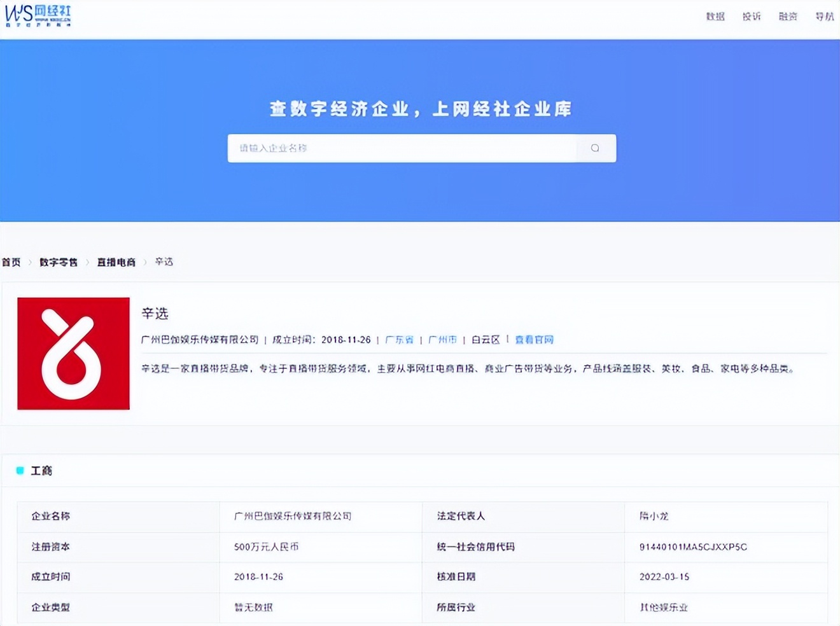
Task: Navigate to 直播电商 breadcrumb
Action: [x=116, y=262]
